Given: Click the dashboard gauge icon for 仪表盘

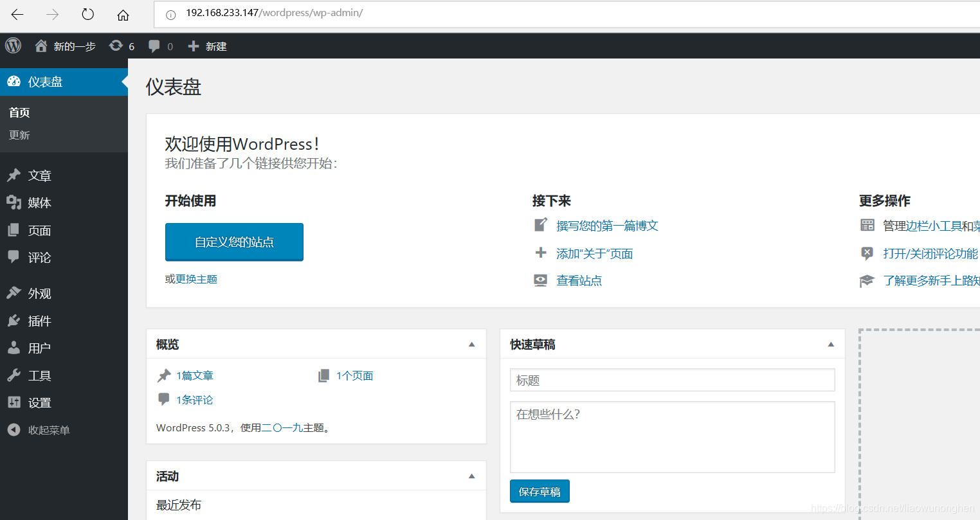Looking at the screenshot, I should point(14,82).
